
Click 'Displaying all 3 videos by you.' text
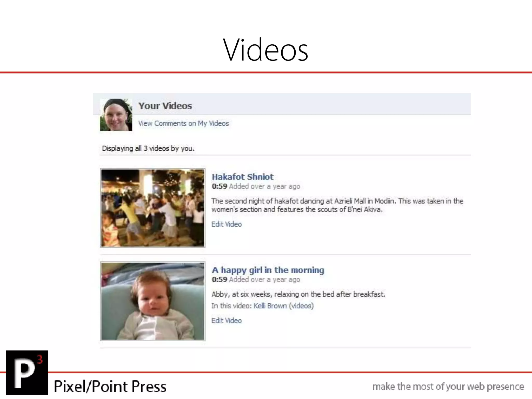pos(148,148)
